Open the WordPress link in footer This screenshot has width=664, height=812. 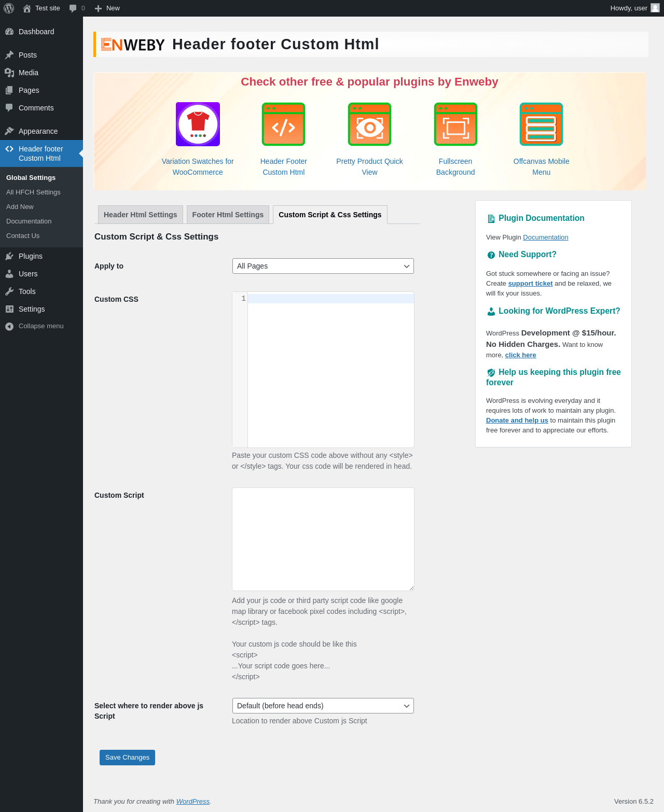click(x=193, y=802)
